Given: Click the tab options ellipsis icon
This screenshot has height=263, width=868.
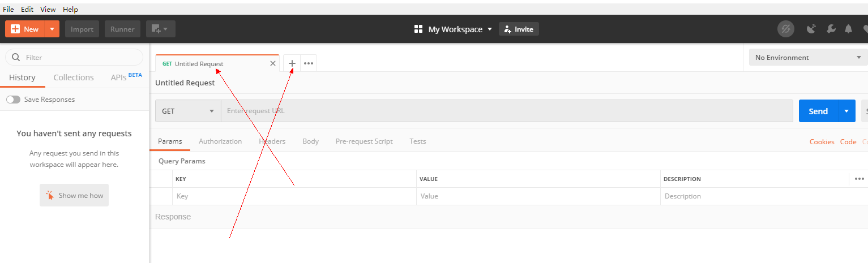Looking at the screenshot, I should tap(309, 63).
